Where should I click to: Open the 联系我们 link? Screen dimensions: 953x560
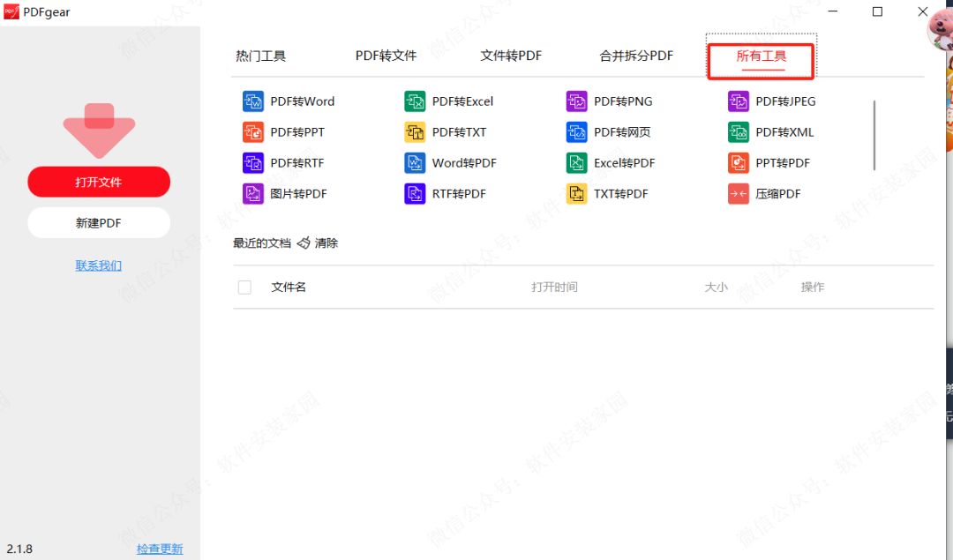click(98, 265)
